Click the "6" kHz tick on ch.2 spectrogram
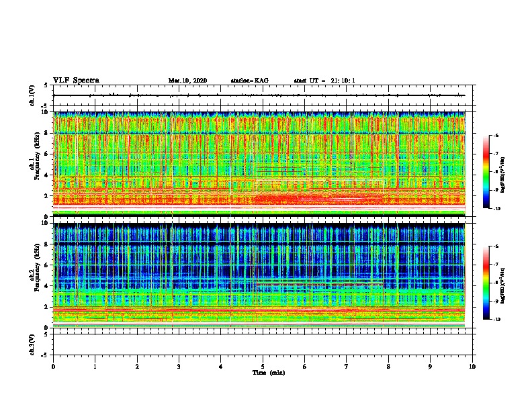 click(46, 265)
